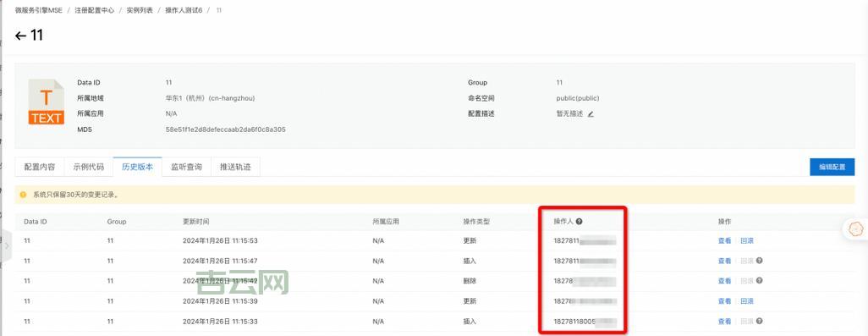Click the 所属应用 column header in table
868x336 pixels.
point(386,222)
